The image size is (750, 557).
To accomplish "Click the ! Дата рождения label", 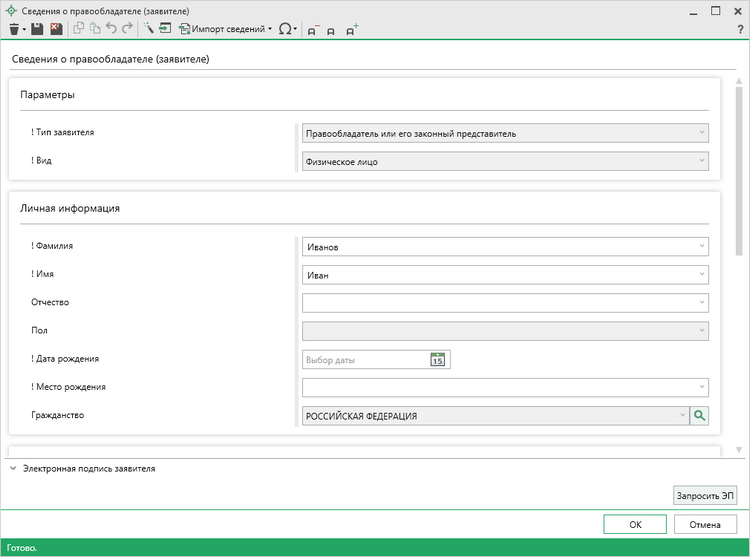I will coord(65,359).
